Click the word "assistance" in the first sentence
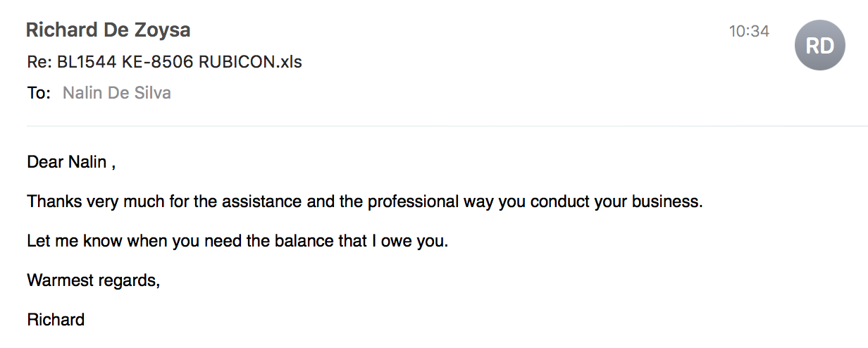Screen dimensions: 868x348 (261, 201)
